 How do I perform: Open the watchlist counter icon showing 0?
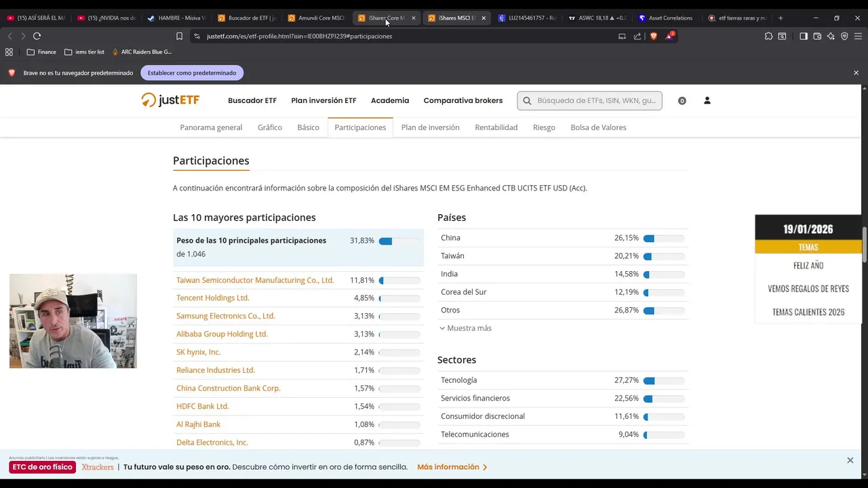682,100
